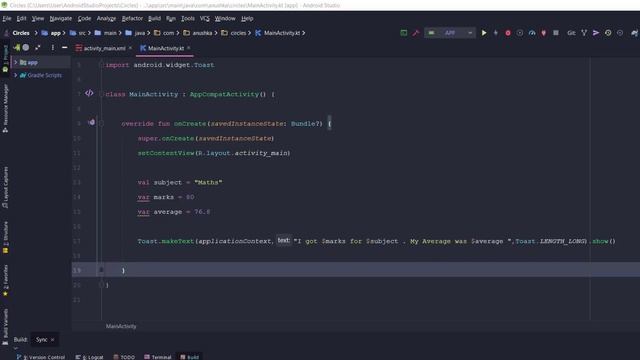Open the Navigate menu

coord(61,18)
